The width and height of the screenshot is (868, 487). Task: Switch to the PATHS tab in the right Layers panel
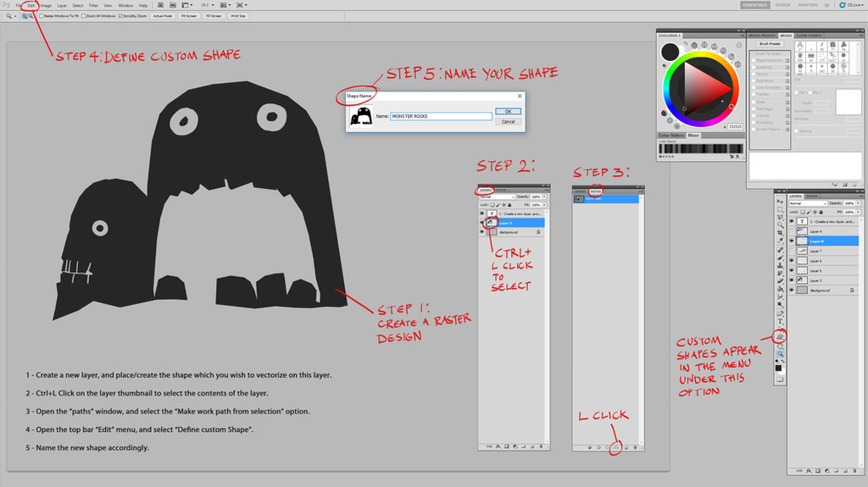tap(813, 196)
